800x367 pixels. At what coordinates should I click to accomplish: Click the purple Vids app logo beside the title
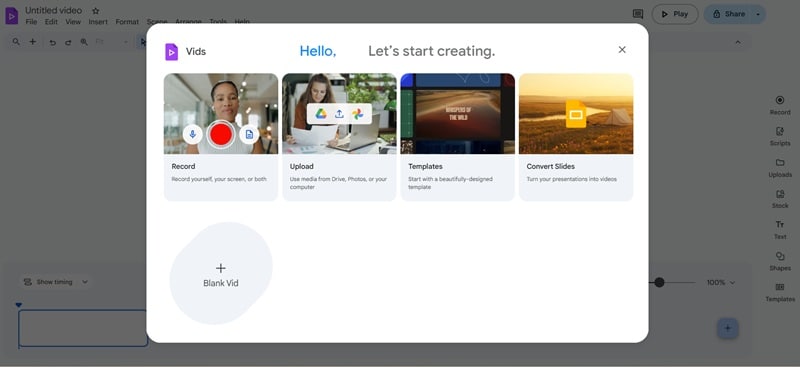click(12, 15)
